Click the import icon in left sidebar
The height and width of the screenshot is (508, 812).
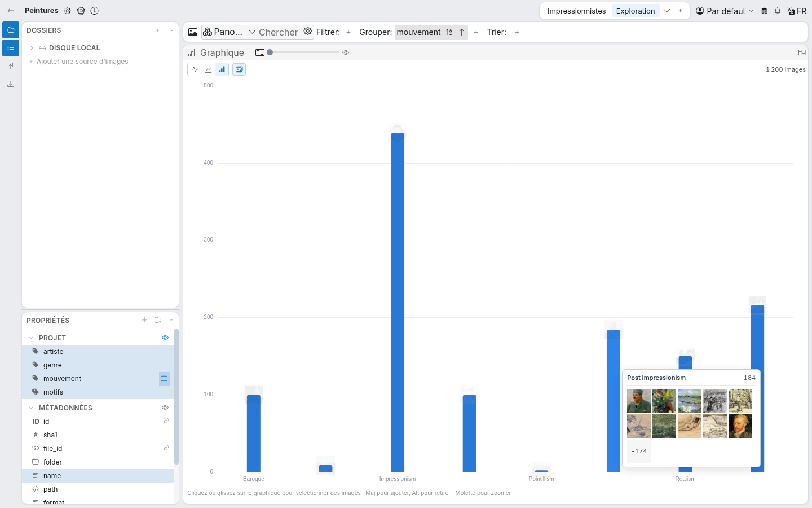coord(11,65)
